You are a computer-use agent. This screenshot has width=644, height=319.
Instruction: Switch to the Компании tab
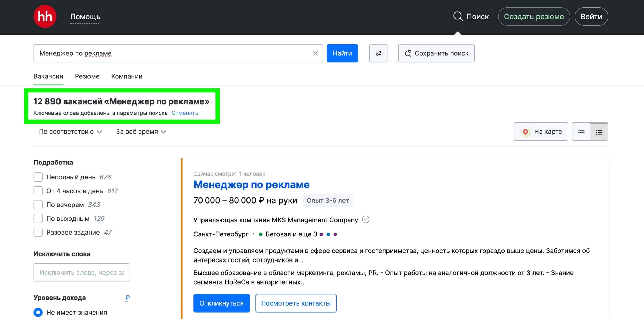point(127,76)
